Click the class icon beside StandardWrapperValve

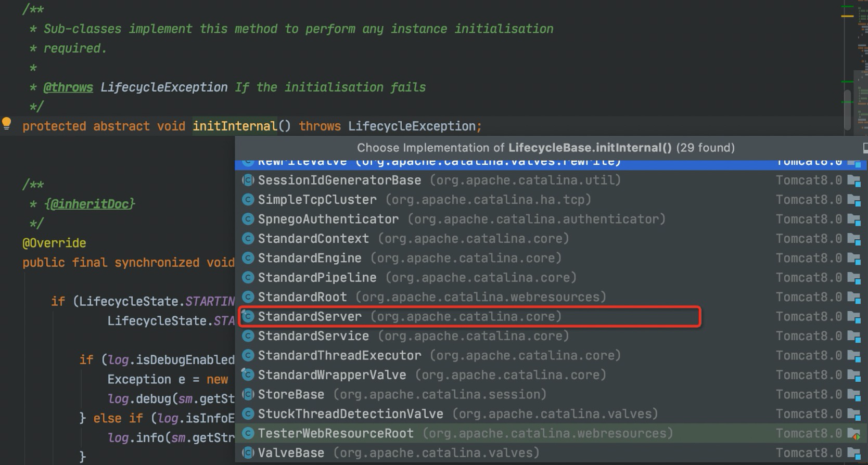coord(248,375)
